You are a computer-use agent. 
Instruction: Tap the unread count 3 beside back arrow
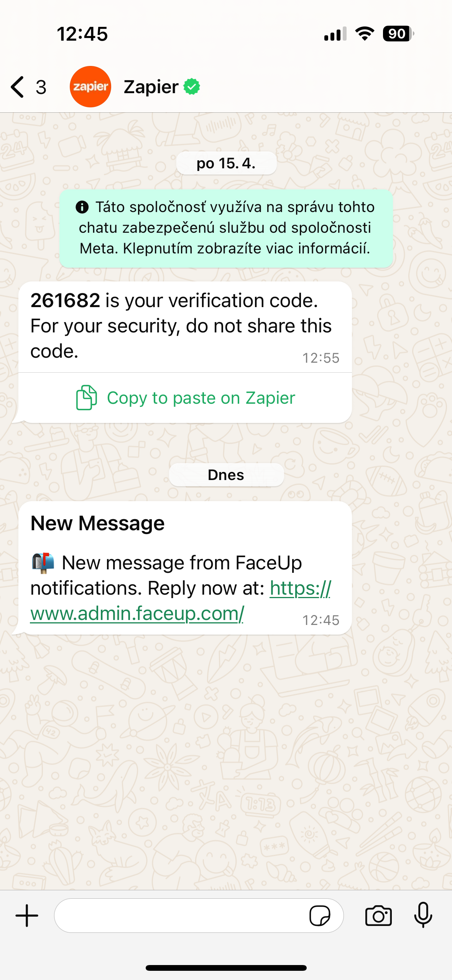pos(41,87)
